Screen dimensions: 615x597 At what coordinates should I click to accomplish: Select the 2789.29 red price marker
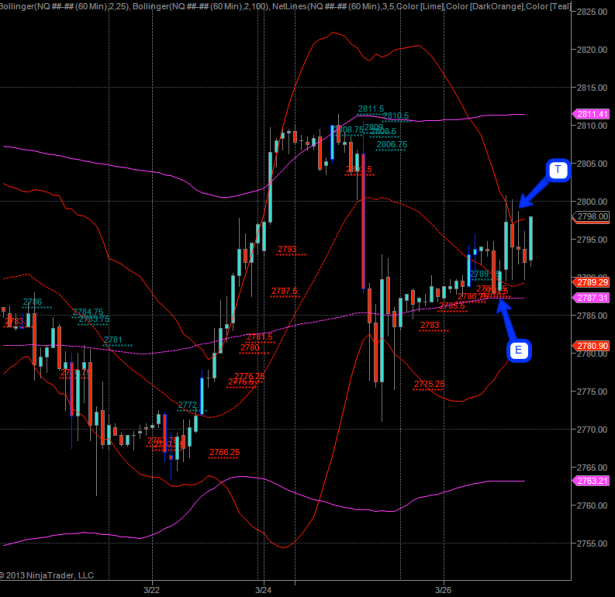592,283
